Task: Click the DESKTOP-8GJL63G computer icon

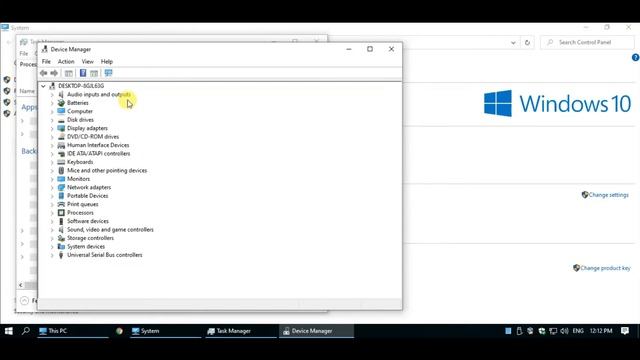Action: pos(52,86)
